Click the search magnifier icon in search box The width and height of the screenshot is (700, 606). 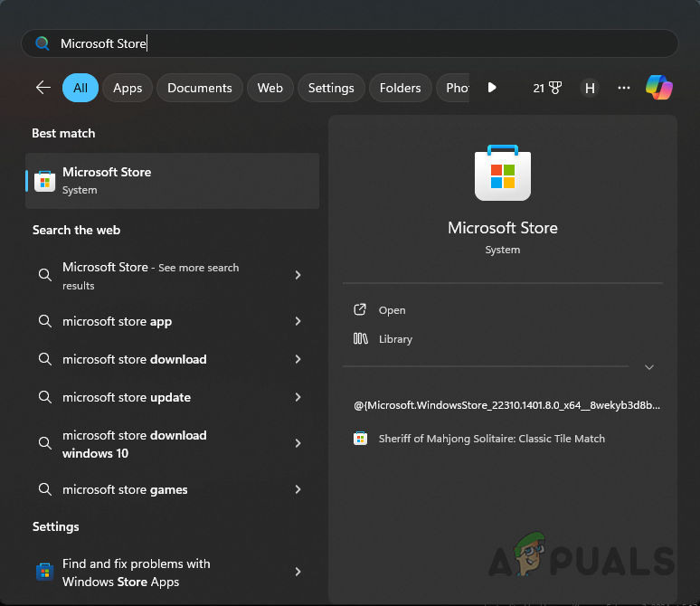(x=43, y=43)
